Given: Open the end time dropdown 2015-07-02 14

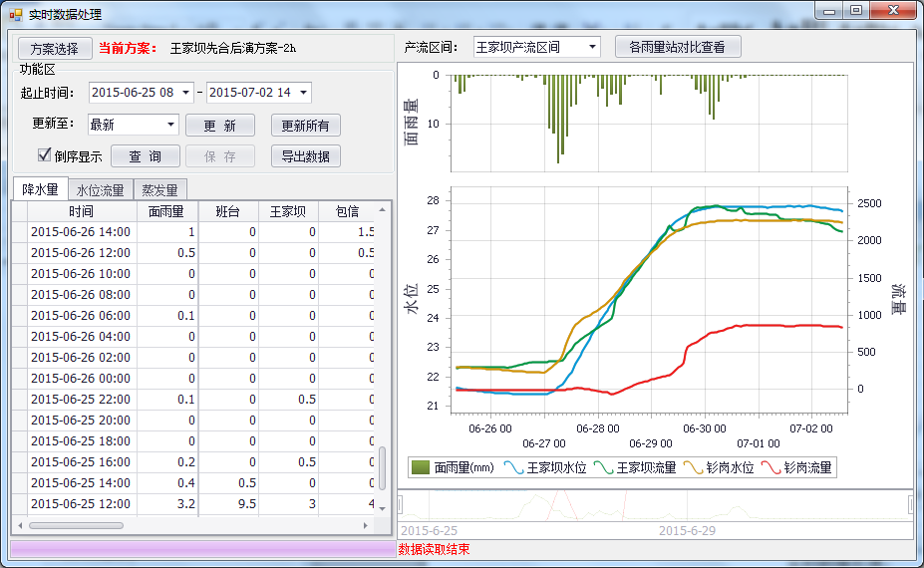Looking at the screenshot, I should [303, 93].
